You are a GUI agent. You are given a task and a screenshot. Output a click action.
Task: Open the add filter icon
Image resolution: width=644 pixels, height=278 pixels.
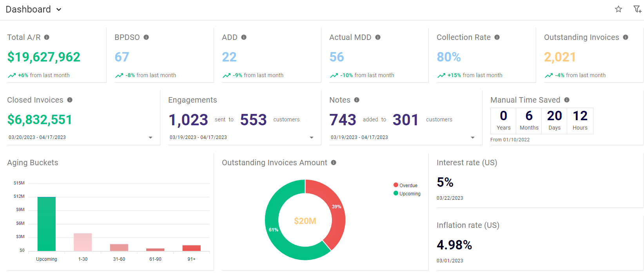pyautogui.click(x=637, y=9)
